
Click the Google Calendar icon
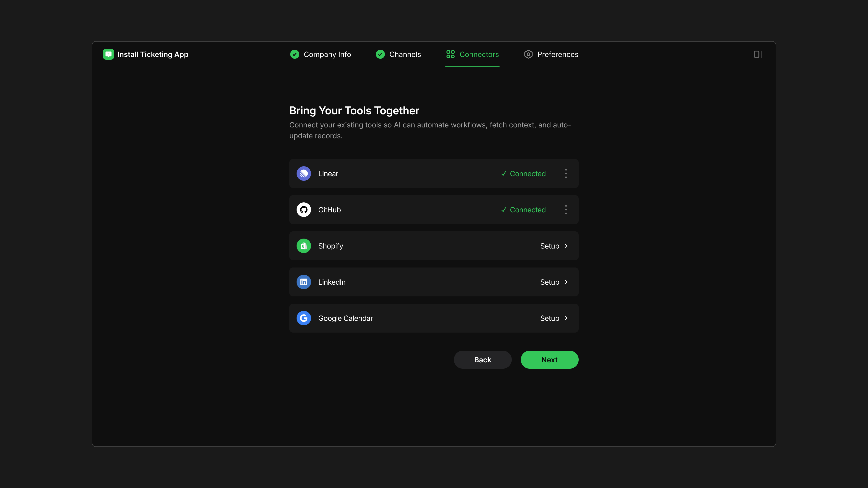click(304, 318)
